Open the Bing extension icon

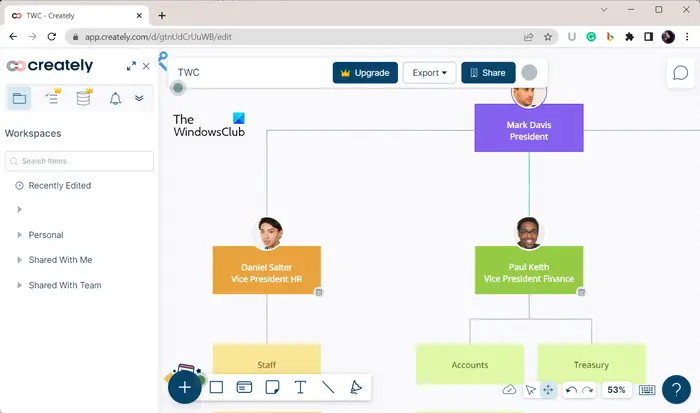(610, 37)
